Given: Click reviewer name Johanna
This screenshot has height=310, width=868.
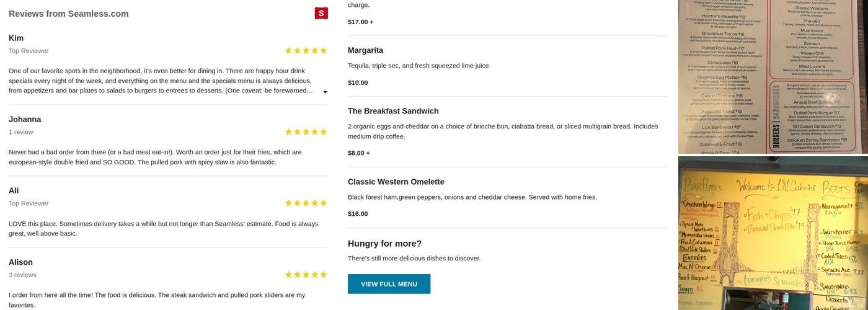Looking at the screenshot, I should click(25, 119).
